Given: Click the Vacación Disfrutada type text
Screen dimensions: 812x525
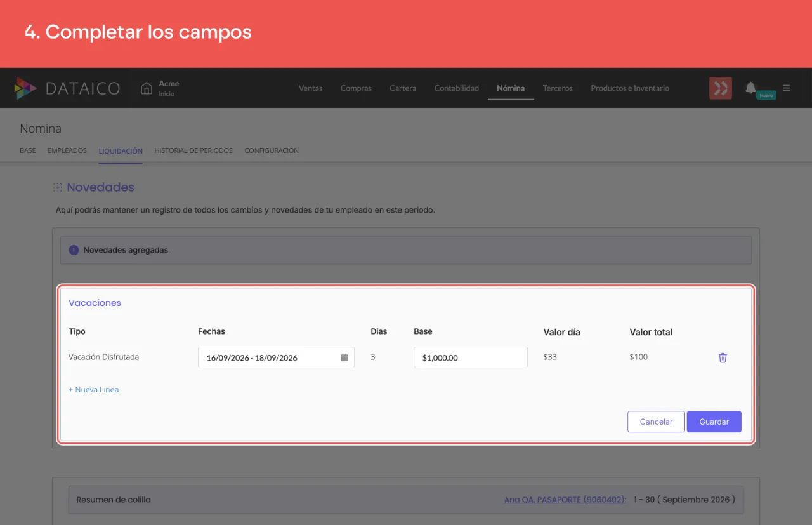Looking at the screenshot, I should pyautogui.click(x=103, y=357).
